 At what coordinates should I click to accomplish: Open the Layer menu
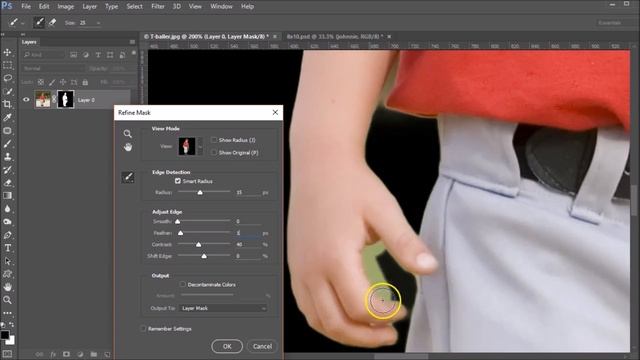click(89, 6)
